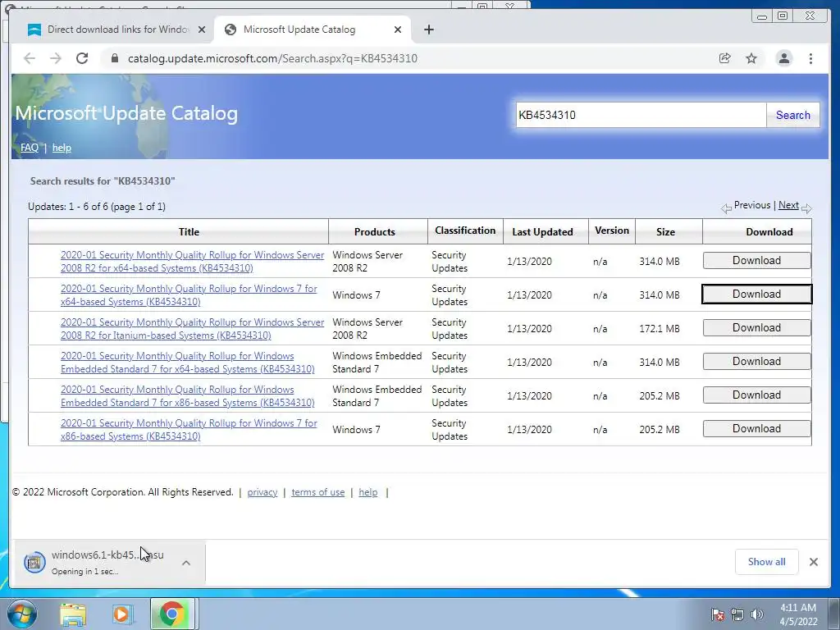Open the volume speaker tray icon
Screen dimensions: 840x630
point(756,614)
